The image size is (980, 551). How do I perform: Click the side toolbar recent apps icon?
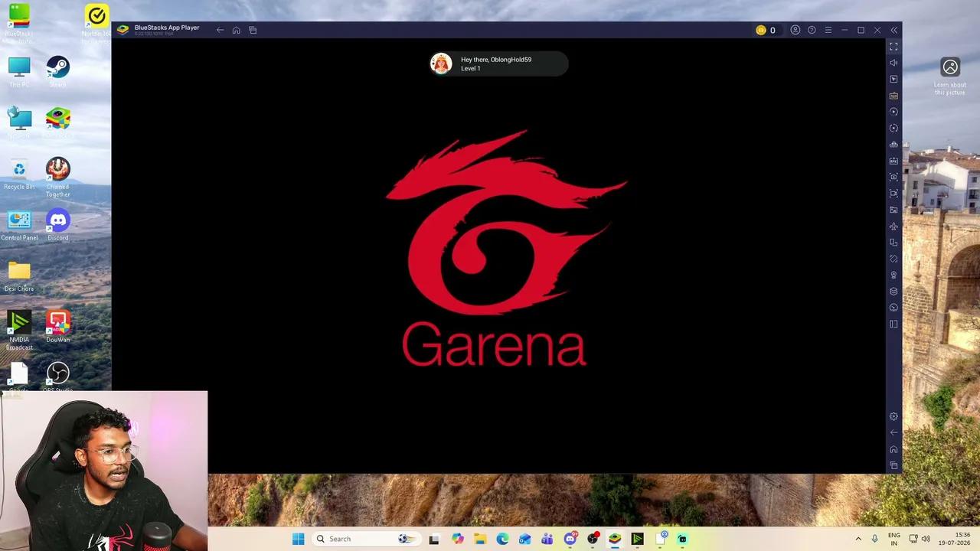coord(893,465)
